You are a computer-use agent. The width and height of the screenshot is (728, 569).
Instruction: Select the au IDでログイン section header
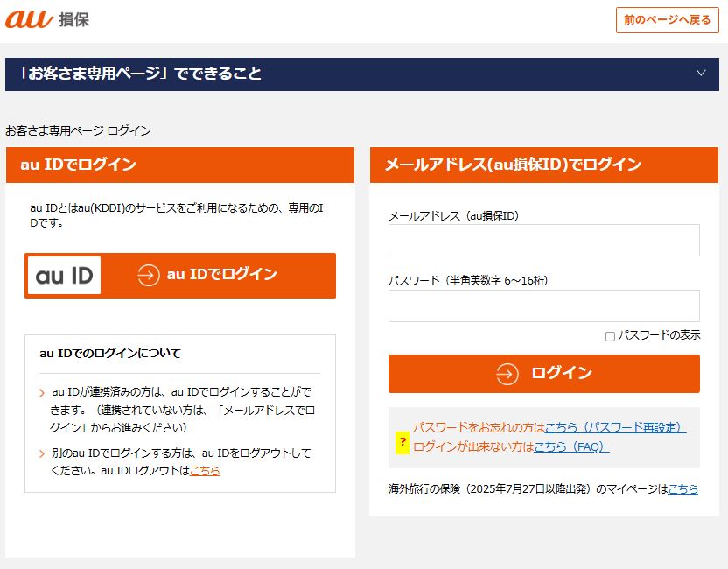[79, 165]
